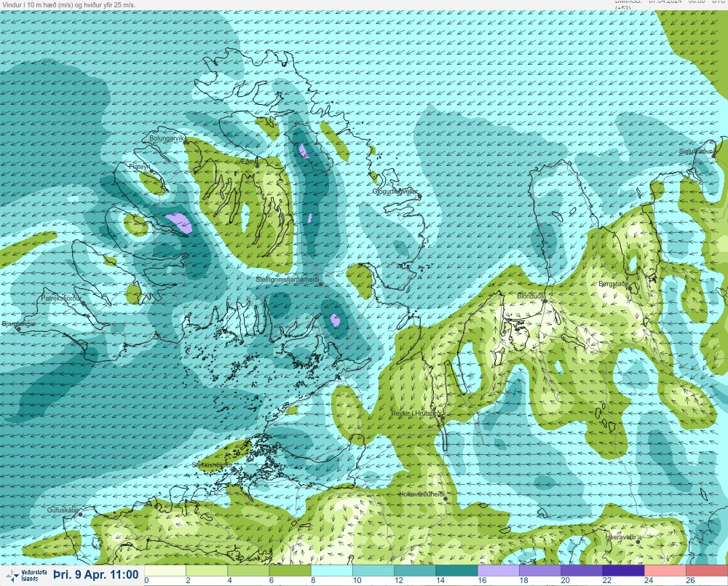Select the 20–22 m/s violet legend swatch
728x586 pixels.
tap(582, 570)
